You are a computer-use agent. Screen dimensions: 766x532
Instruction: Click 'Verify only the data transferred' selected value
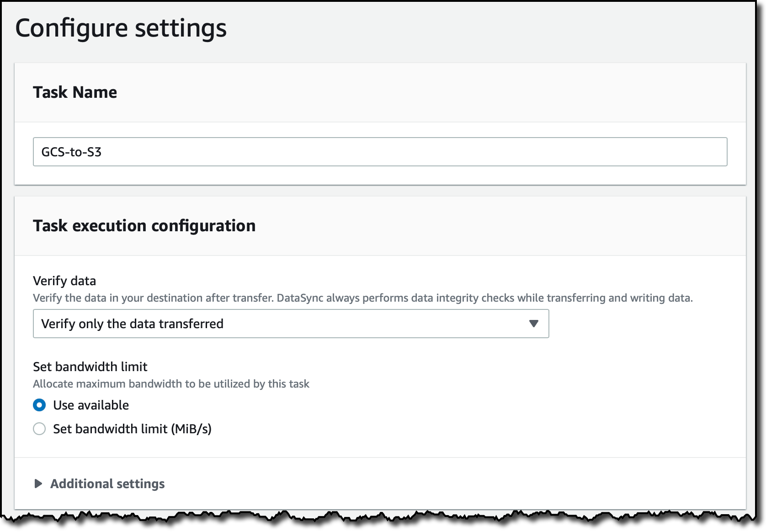132,324
